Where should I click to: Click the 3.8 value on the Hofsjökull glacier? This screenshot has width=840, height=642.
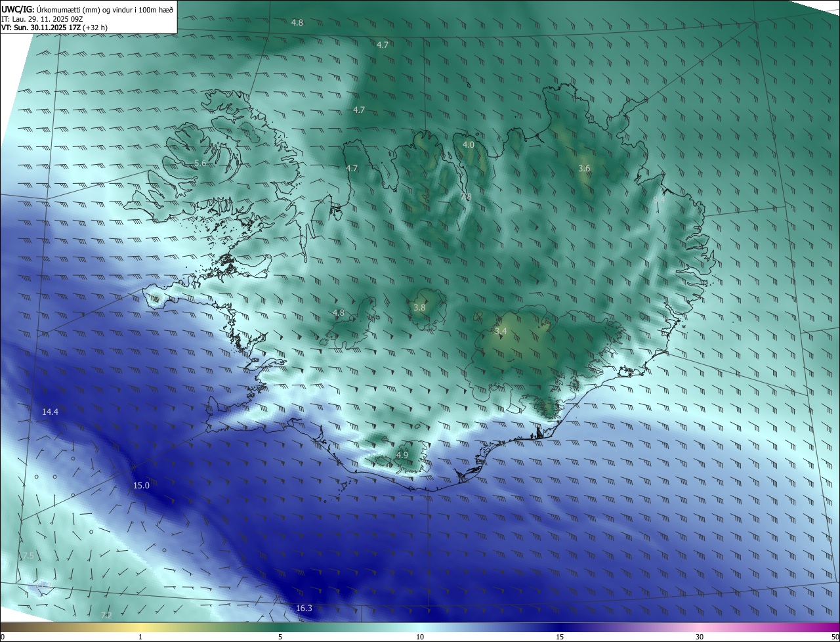click(x=420, y=307)
